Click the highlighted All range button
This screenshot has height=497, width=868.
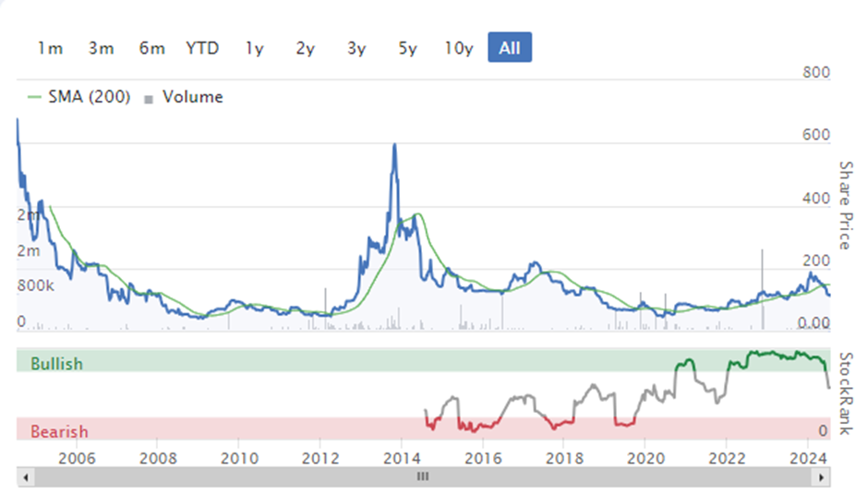click(510, 48)
